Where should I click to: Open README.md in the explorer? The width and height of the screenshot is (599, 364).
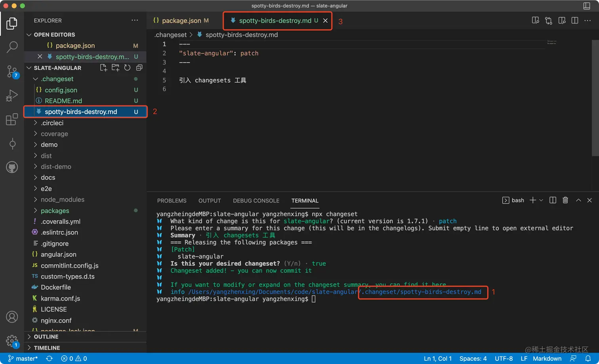pyautogui.click(x=85, y=101)
